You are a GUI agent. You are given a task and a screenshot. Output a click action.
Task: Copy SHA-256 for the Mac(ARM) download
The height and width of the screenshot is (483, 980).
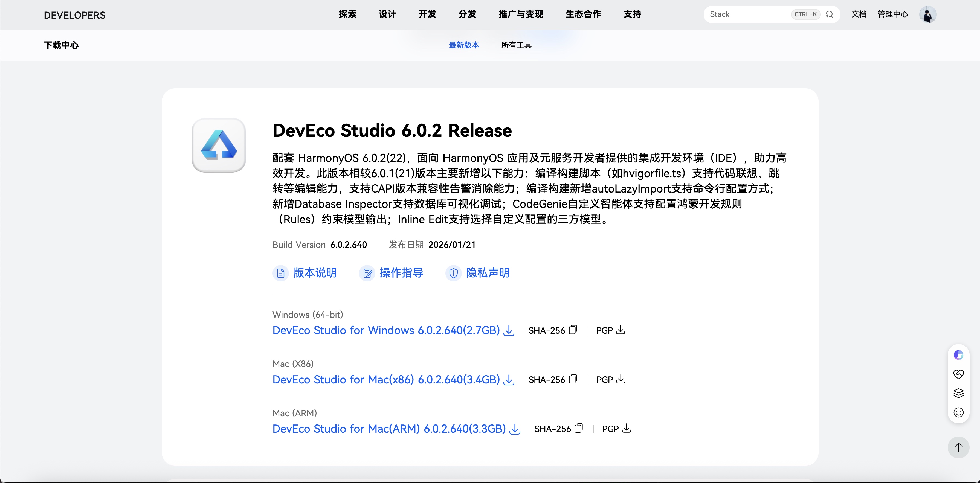[x=579, y=428]
